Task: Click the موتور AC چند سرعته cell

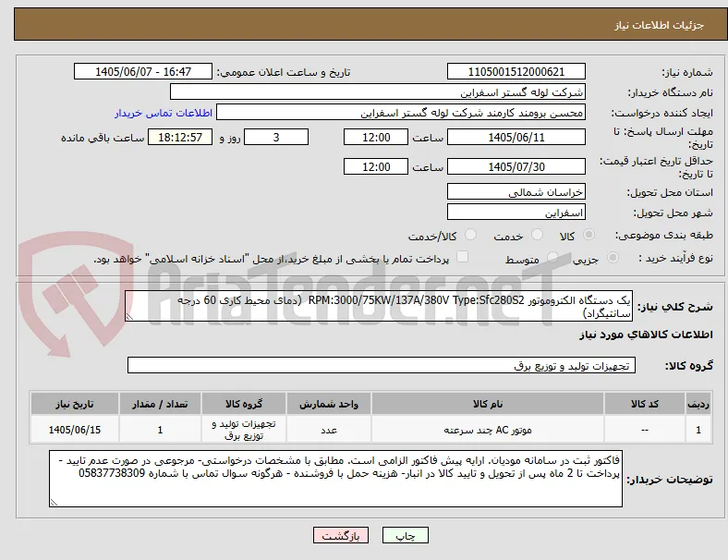Action: [x=488, y=430]
